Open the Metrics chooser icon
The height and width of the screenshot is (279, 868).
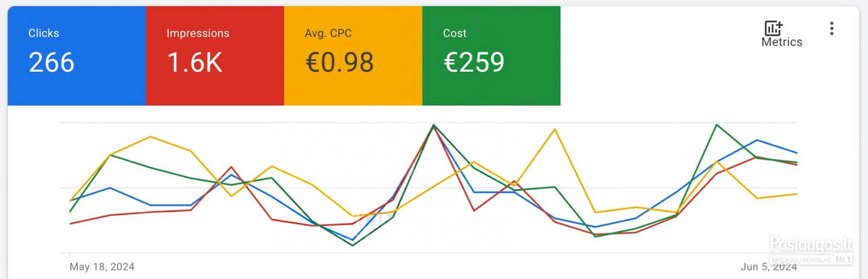click(773, 28)
